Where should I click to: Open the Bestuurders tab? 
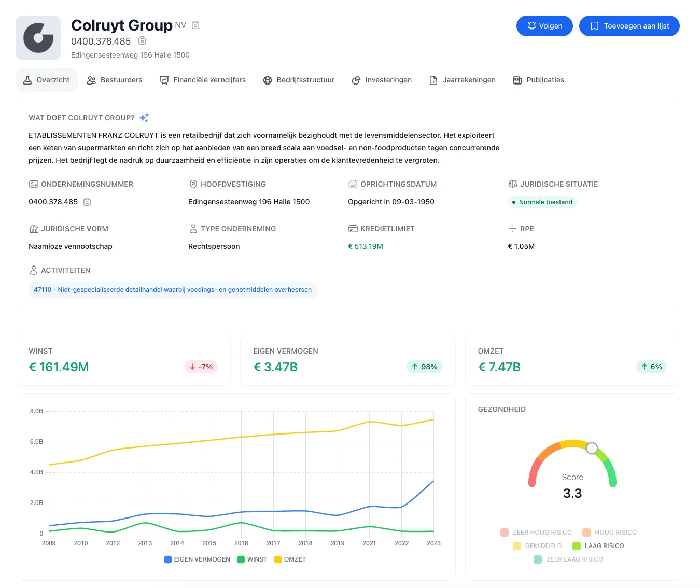[x=114, y=80]
